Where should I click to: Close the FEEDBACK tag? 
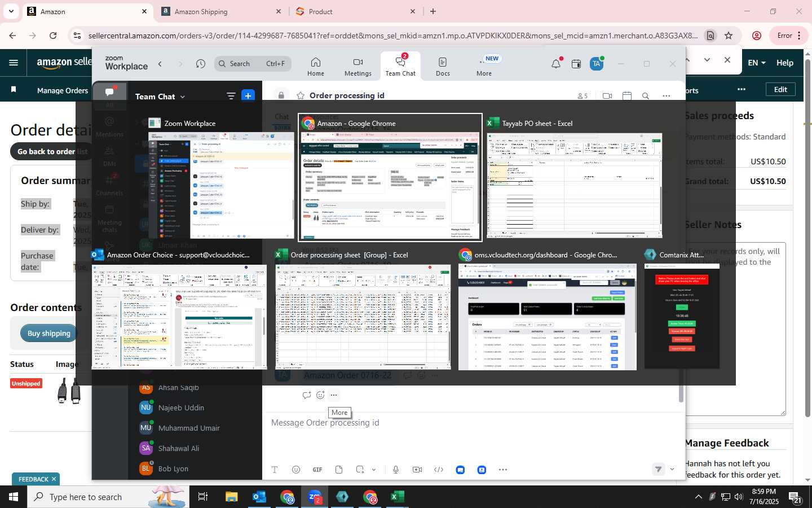point(54,479)
